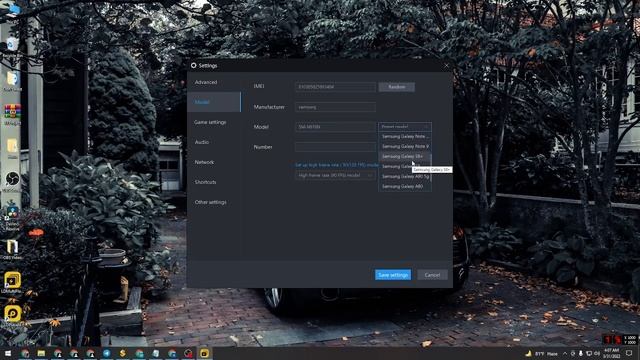The image size is (640, 360).
Task: Open the Windows Start menu
Action: pos(7,353)
